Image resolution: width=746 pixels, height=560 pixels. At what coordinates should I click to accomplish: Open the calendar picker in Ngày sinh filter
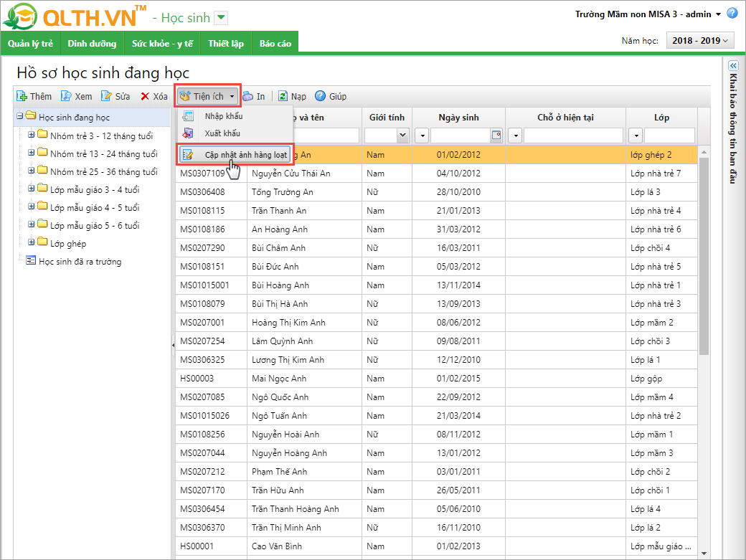(496, 136)
